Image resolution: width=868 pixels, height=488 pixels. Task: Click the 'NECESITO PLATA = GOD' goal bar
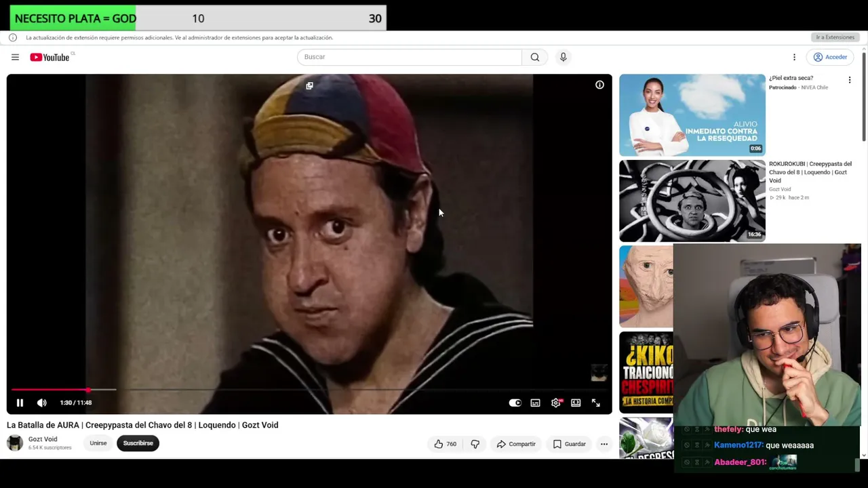198,18
